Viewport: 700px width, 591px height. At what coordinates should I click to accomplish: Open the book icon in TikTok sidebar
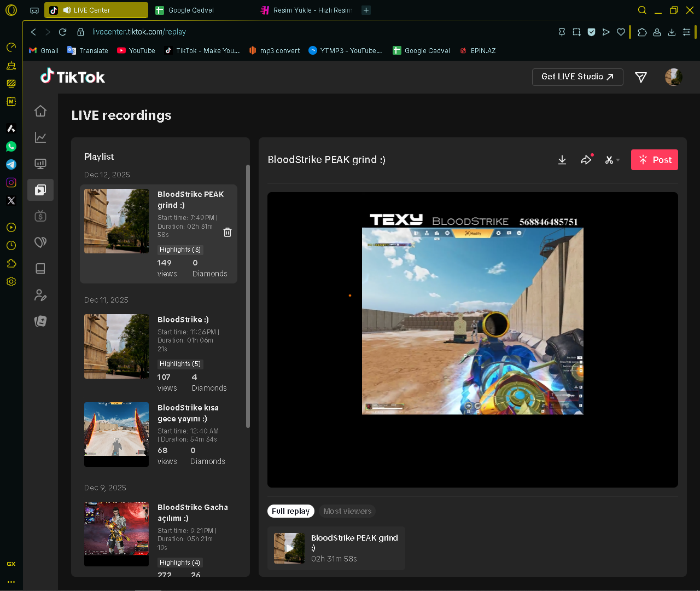pos(40,269)
